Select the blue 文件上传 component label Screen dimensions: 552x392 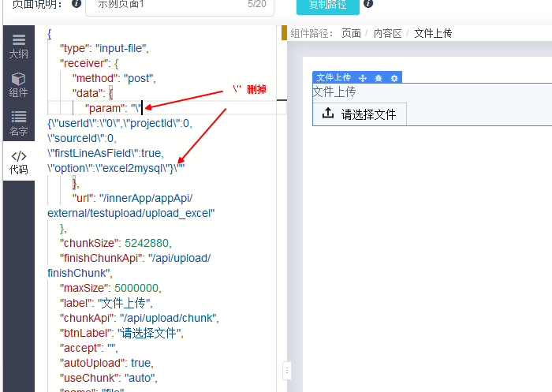tap(334, 77)
